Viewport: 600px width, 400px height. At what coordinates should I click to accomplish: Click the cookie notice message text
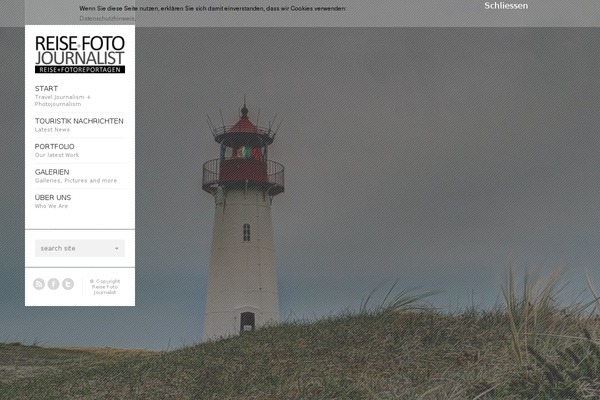pos(213,8)
